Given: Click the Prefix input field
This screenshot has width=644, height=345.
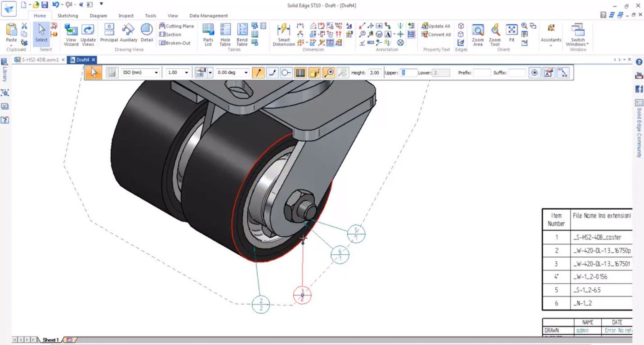Looking at the screenshot, I should [482, 72].
